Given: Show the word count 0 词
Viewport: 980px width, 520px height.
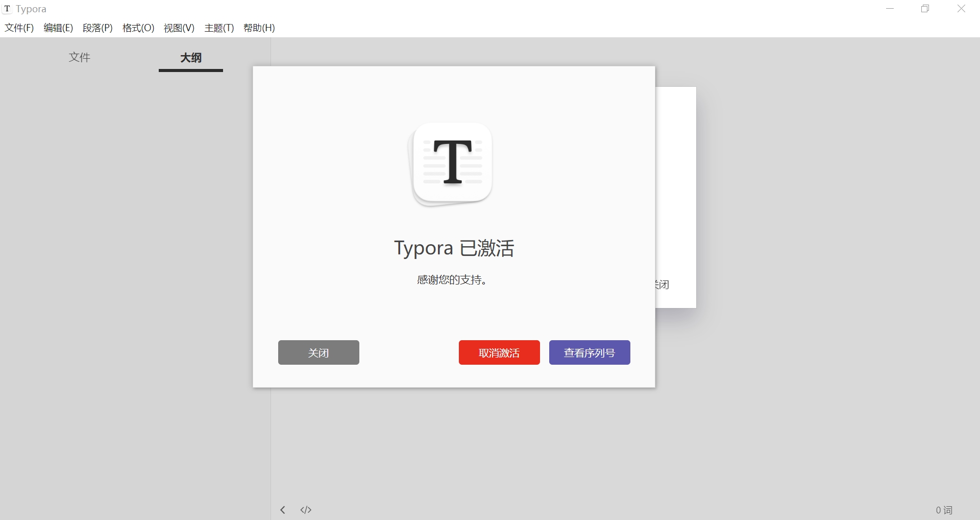Looking at the screenshot, I should pyautogui.click(x=944, y=510).
